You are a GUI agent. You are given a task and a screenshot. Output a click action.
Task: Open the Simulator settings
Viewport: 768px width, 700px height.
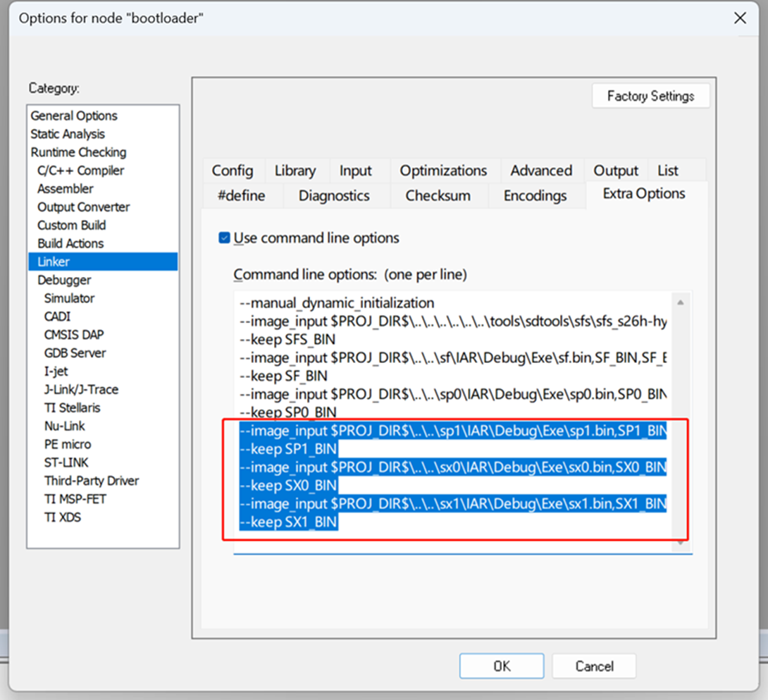point(69,298)
